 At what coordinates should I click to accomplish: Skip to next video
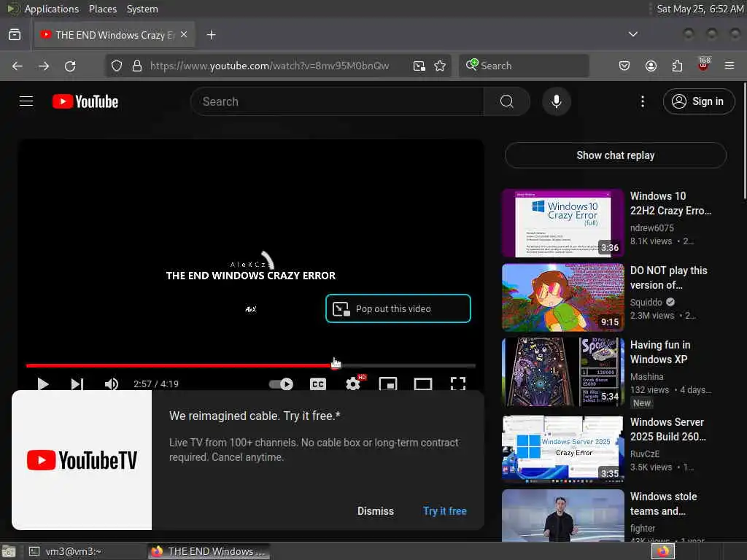point(77,384)
